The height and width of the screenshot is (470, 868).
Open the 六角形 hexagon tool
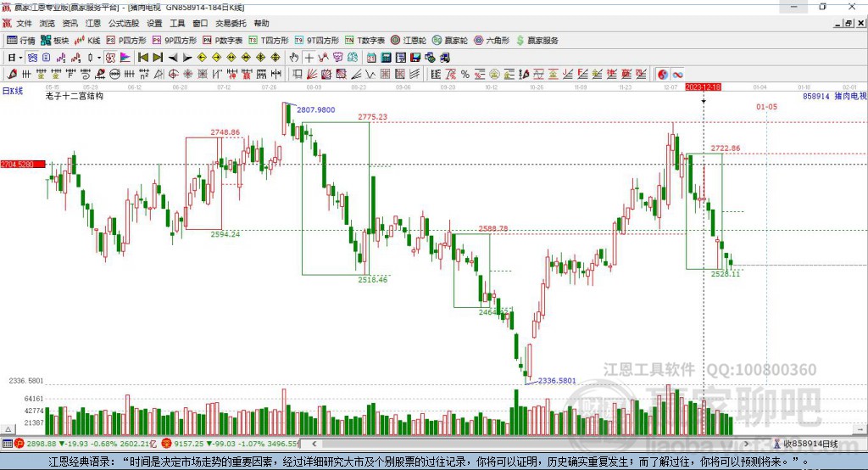point(492,41)
